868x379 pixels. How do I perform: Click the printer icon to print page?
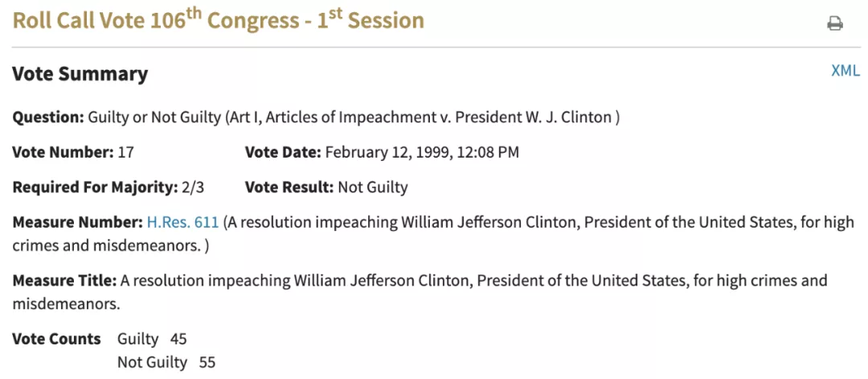click(x=835, y=24)
